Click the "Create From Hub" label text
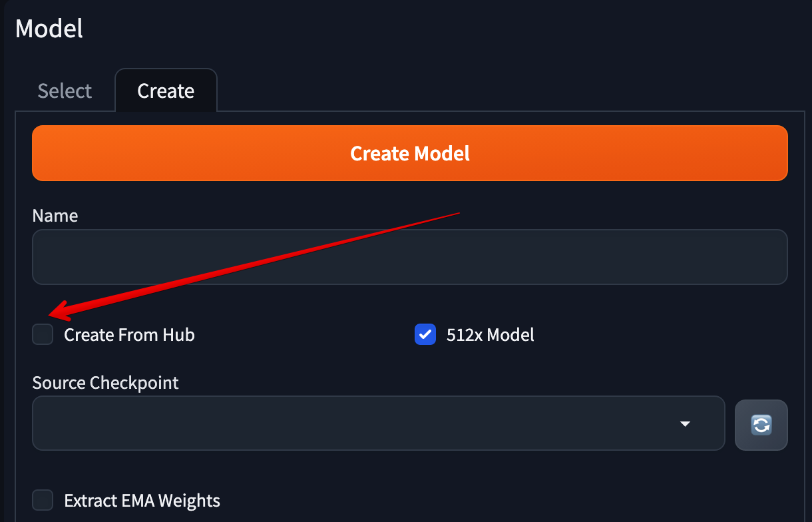The height and width of the screenshot is (522, 812). [x=129, y=334]
